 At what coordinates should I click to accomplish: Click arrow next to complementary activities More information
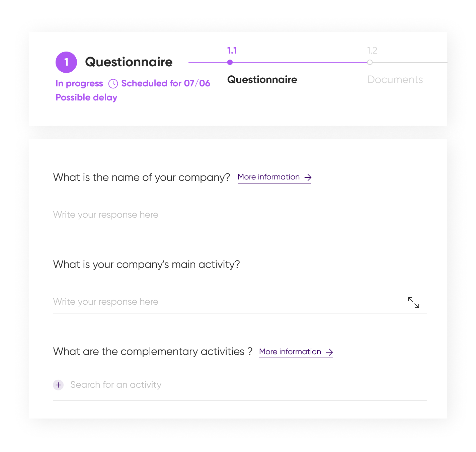tap(329, 352)
